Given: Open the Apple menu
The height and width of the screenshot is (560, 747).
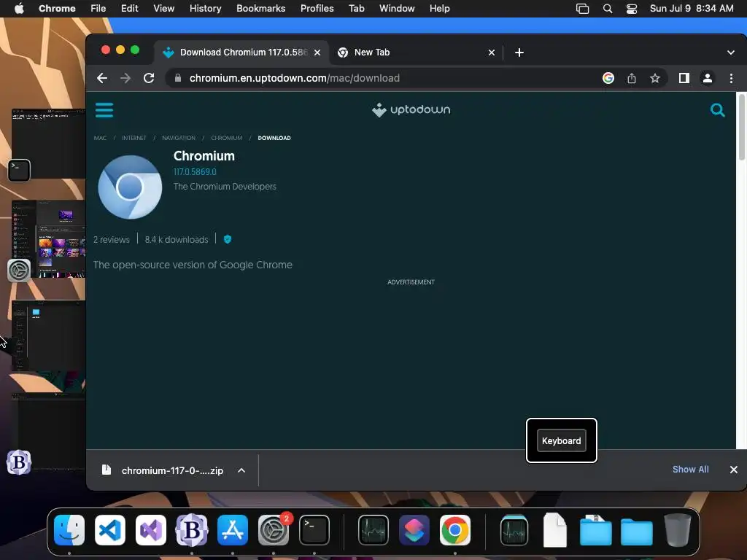Looking at the screenshot, I should tap(19, 9).
